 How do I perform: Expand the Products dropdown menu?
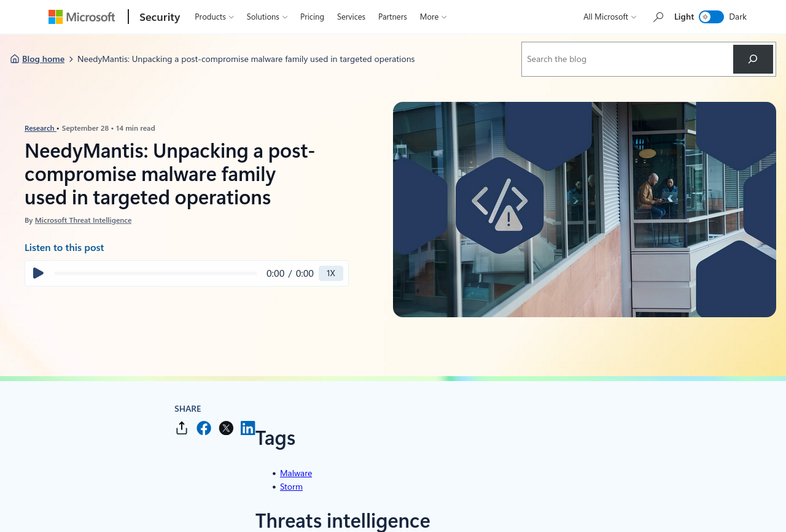coord(214,17)
